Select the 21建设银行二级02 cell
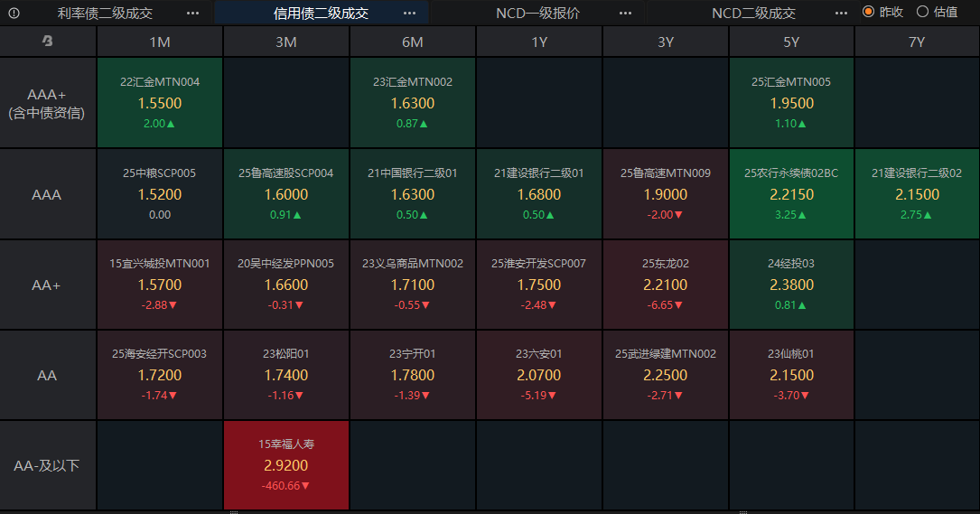This screenshot has height=514, width=980. click(x=917, y=194)
